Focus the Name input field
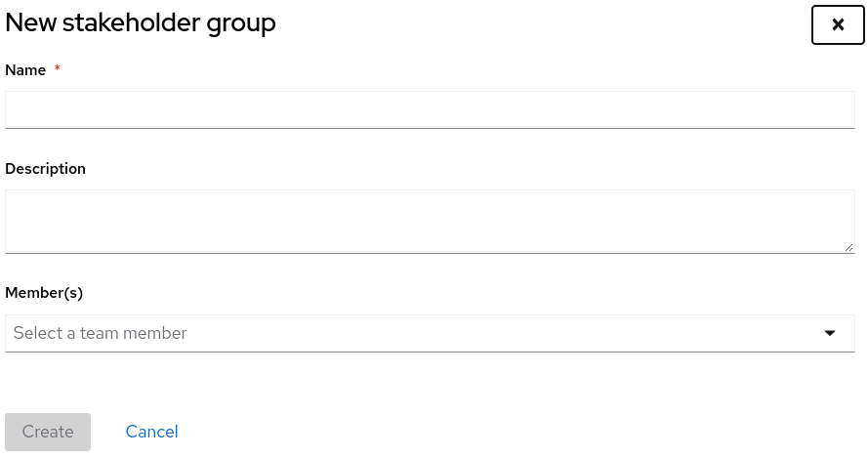The width and height of the screenshot is (868, 457). point(430,109)
